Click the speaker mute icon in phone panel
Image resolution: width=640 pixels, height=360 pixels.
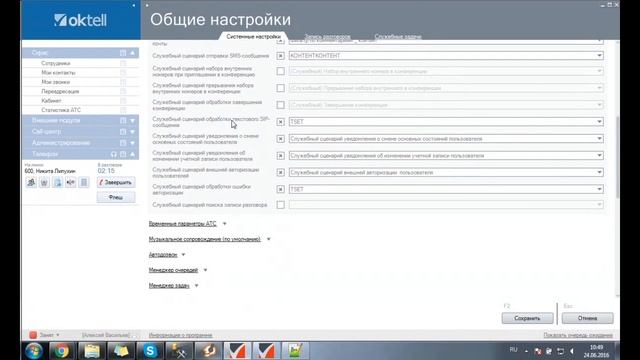pos(71,182)
